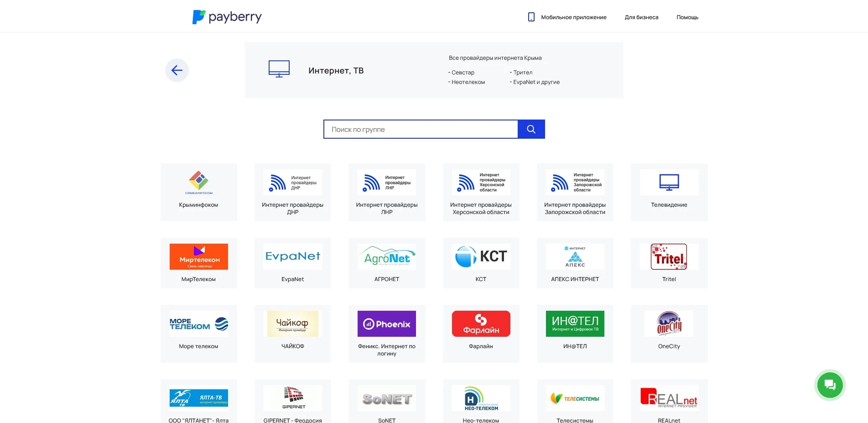Open Интернет провайдеры Херсонской области group
The height and width of the screenshot is (423, 868).
(480, 192)
